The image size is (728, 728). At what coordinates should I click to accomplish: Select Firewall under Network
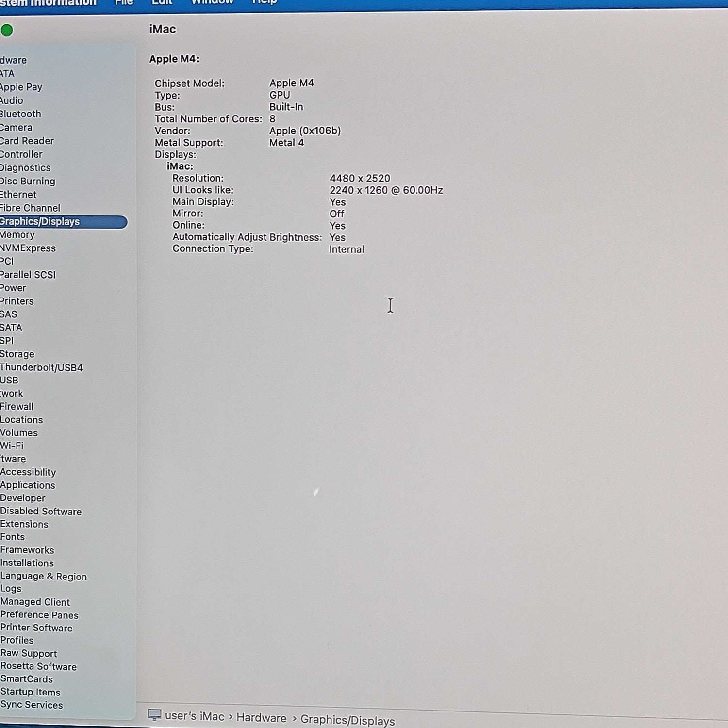[17, 407]
